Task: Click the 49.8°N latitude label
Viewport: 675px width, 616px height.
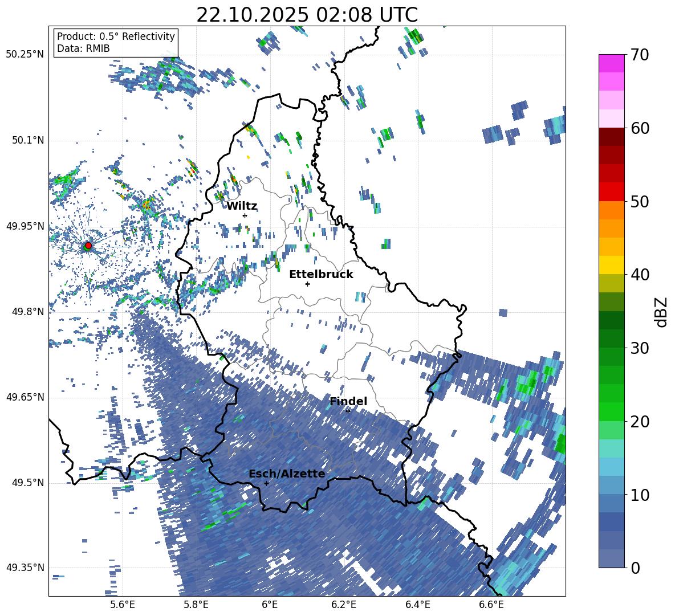Action: pos(28,312)
